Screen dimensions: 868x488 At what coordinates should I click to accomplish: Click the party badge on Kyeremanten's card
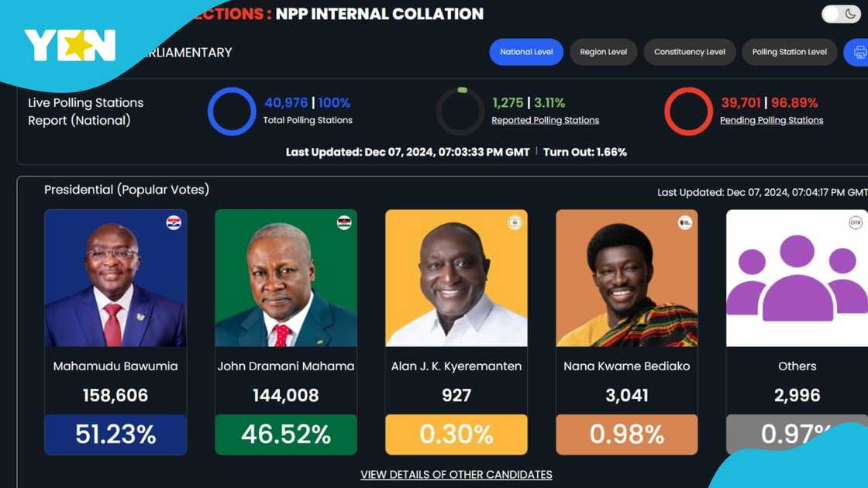[x=515, y=222]
